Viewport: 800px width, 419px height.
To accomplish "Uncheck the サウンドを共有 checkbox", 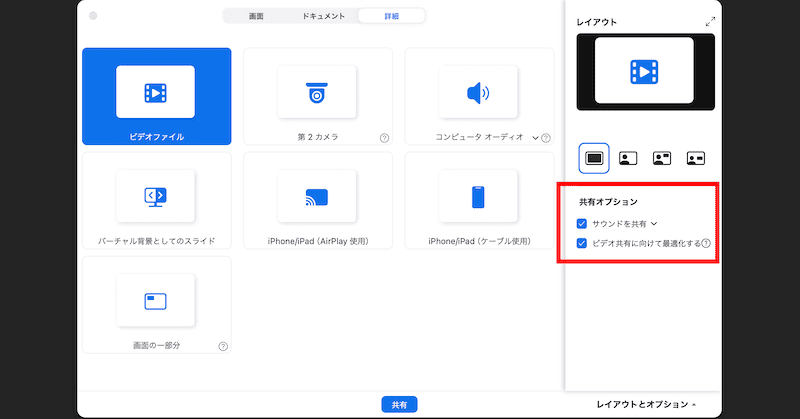I will (x=583, y=224).
